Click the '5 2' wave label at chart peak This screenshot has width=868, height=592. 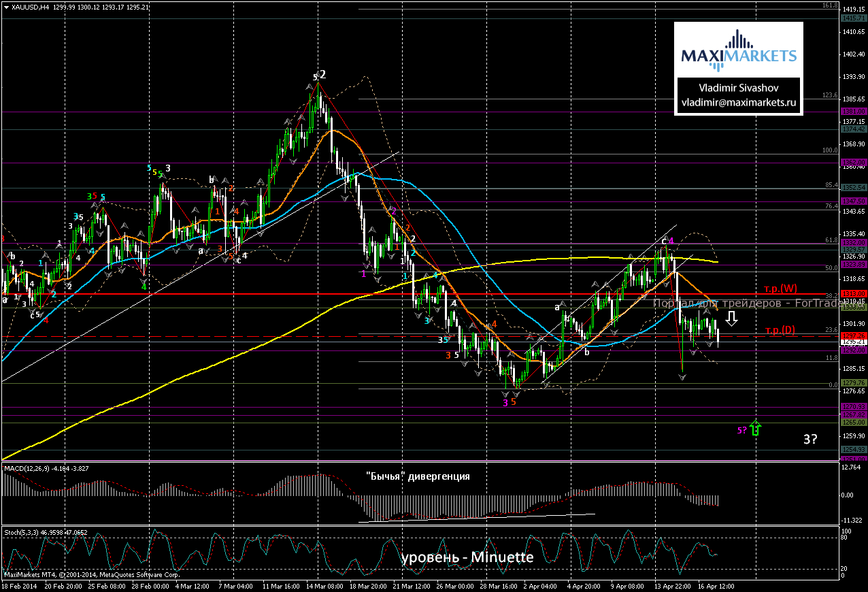pyautogui.click(x=319, y=75)
